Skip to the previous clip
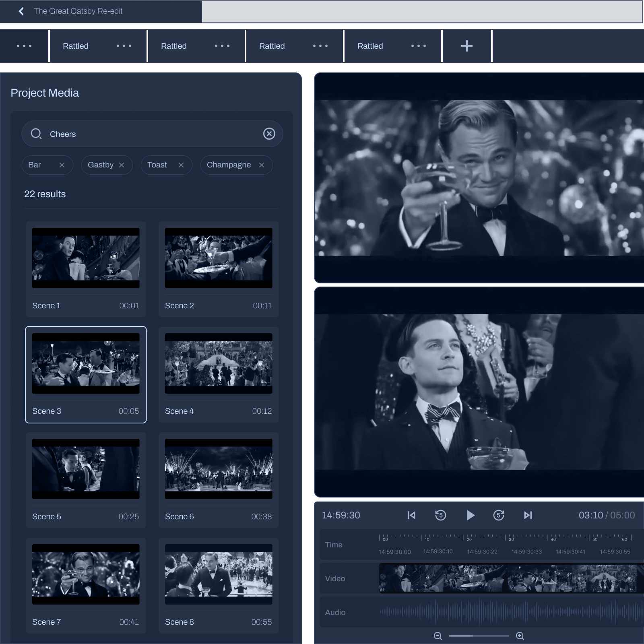Viewport: 644px width, 644px height. 411,515
